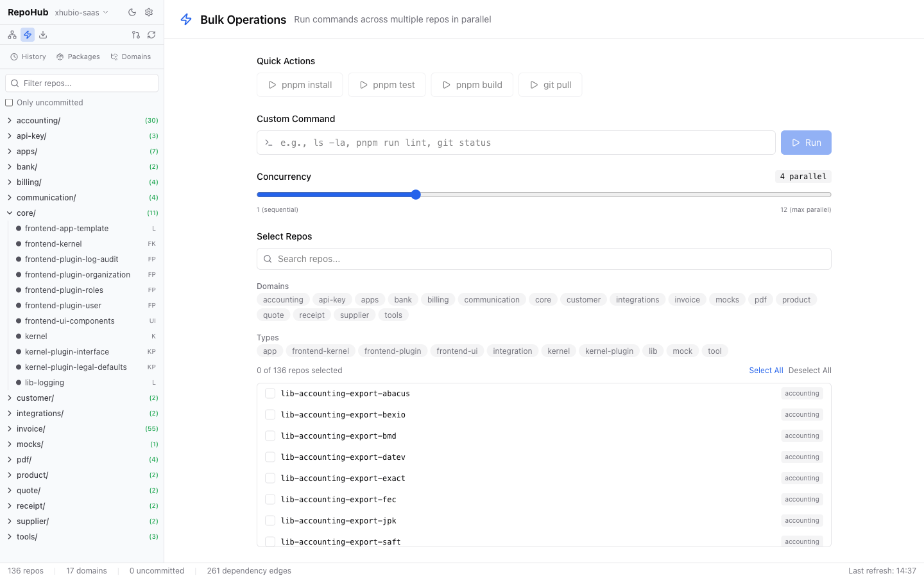Check lib-accounting-export-datev
This screenshot has width=924, height=578.
point(270,457)
